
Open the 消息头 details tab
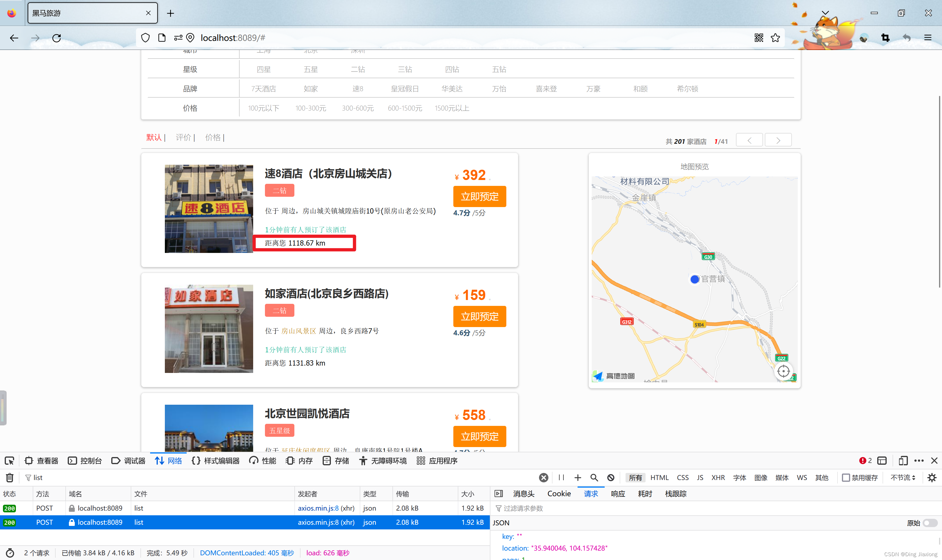(x=523, y=494)
